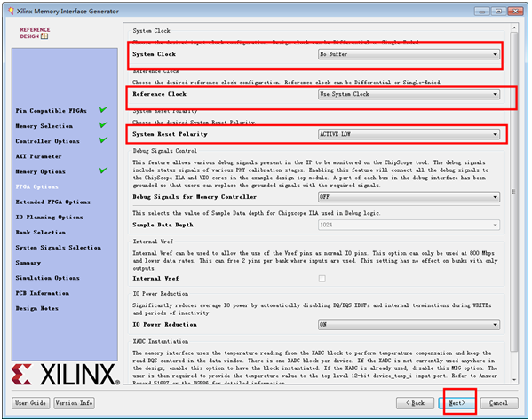Select System Signals Selection step
Image resolution: width=532 pixels, height=420 pixels.
58,248
